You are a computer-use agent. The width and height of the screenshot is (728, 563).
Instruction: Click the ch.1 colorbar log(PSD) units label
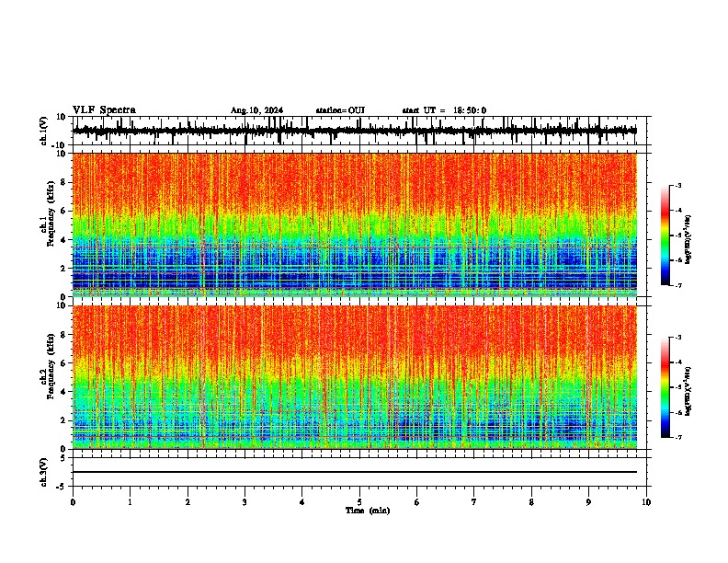click(689, 239)
